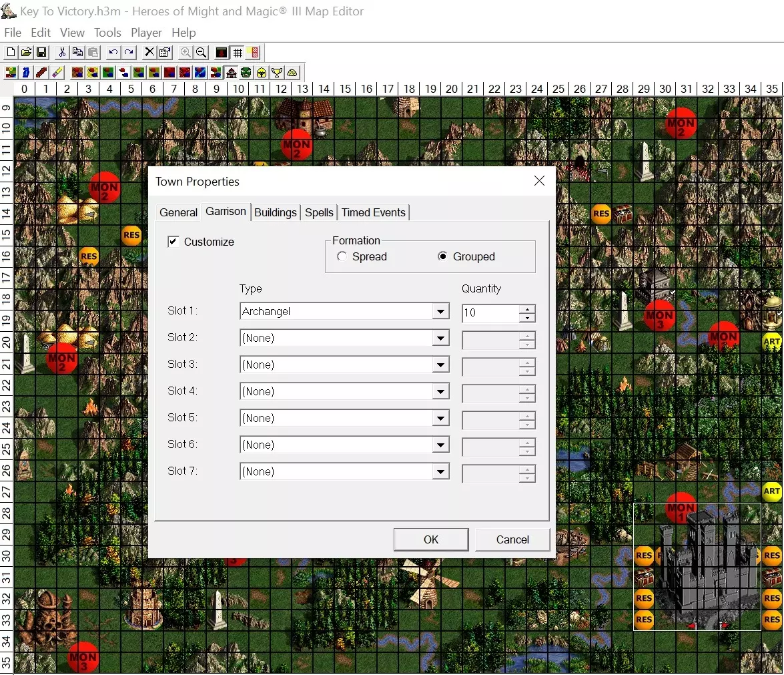
Task: Create a new map with the New icon
Action: (x=11, y=52)
